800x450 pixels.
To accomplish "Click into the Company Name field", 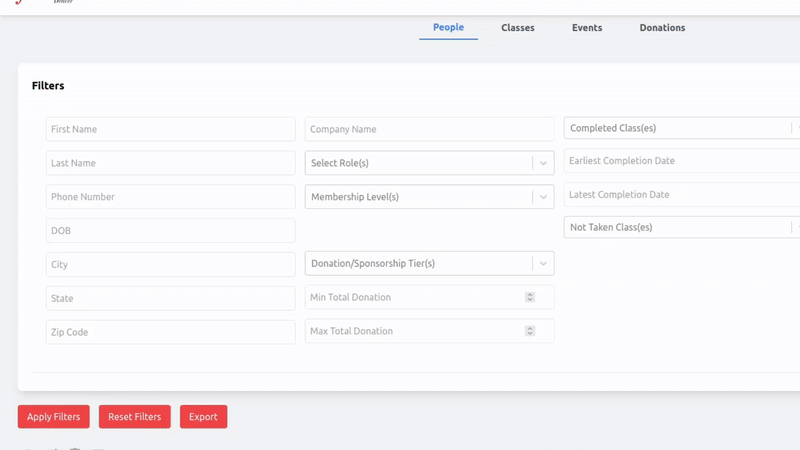I will click(429, 129).
